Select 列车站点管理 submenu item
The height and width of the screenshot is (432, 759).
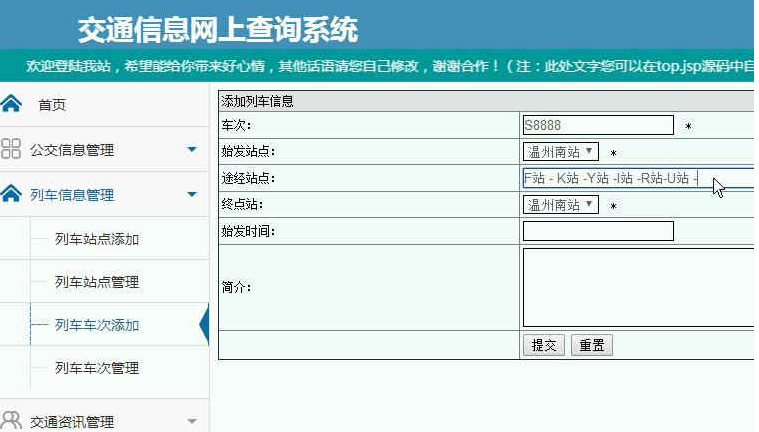[x=97, y=281]
